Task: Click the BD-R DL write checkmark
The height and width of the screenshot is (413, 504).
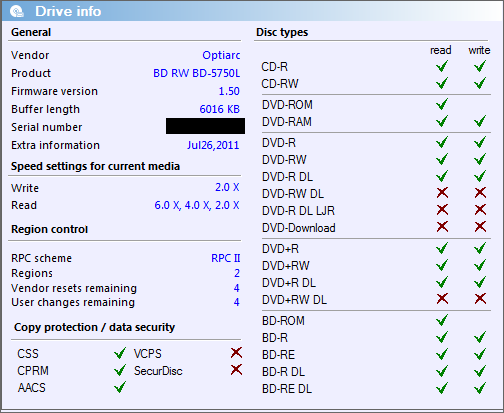Action: pos(480,371)
